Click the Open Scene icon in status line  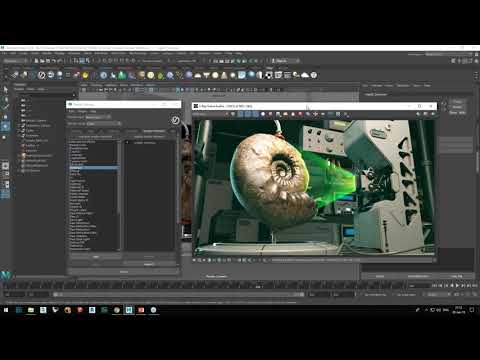tap(42, 61)
